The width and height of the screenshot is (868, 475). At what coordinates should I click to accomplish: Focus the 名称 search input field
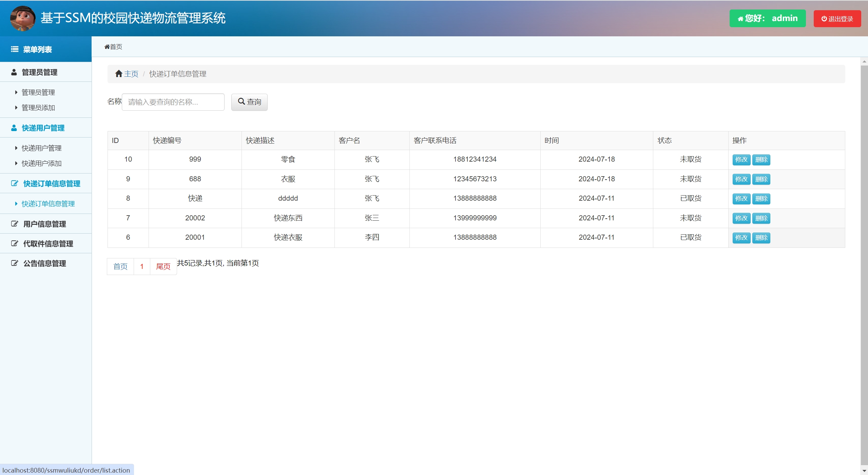pyautogui.click(x=173, y=102)
